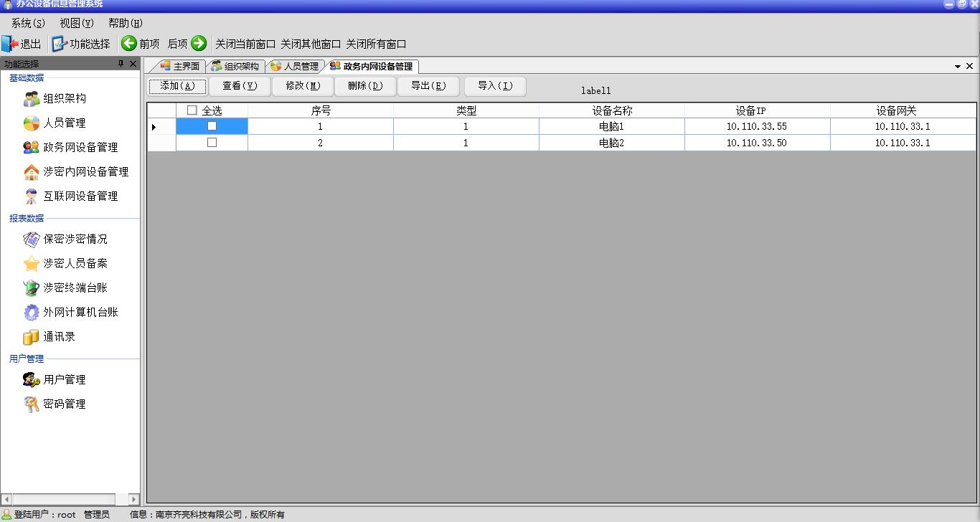
Task: Open 涉密内网设备管理 house icon
Action: [31, 172]
